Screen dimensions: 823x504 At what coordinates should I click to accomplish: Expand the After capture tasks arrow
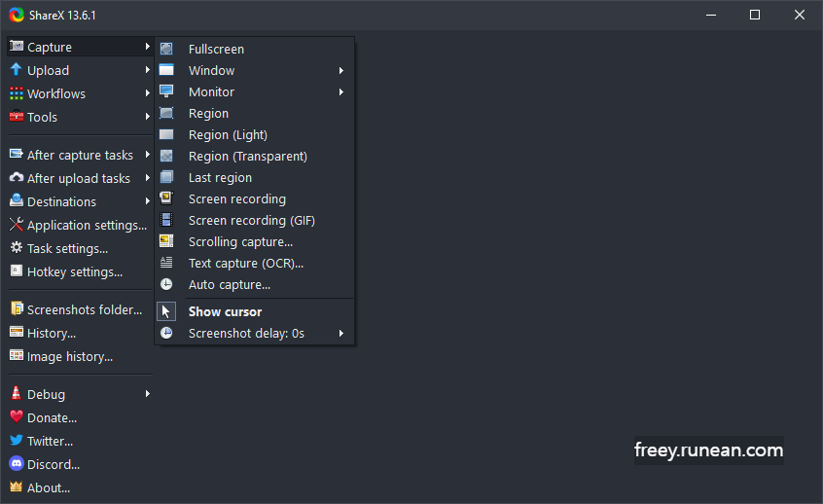pos(148,155)
